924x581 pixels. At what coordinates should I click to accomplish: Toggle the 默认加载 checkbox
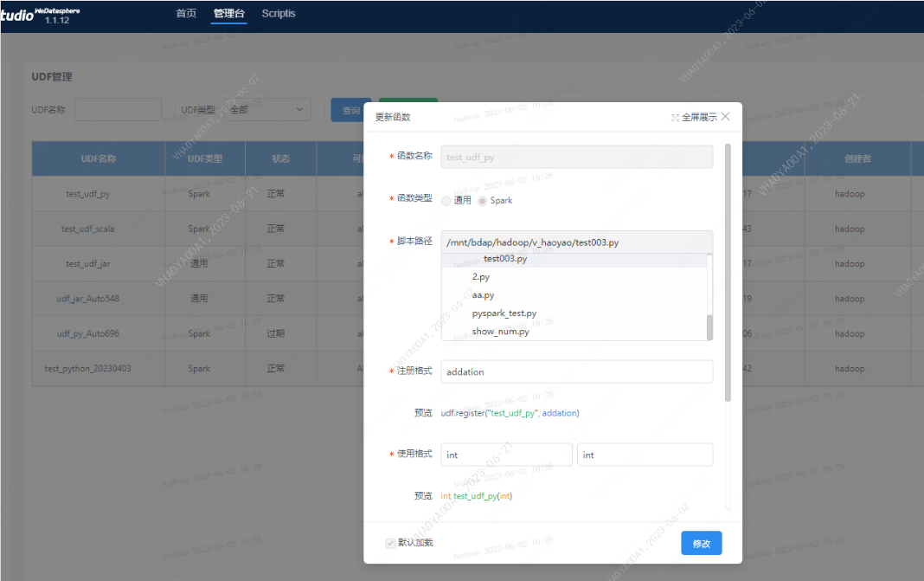click(391, 543)
